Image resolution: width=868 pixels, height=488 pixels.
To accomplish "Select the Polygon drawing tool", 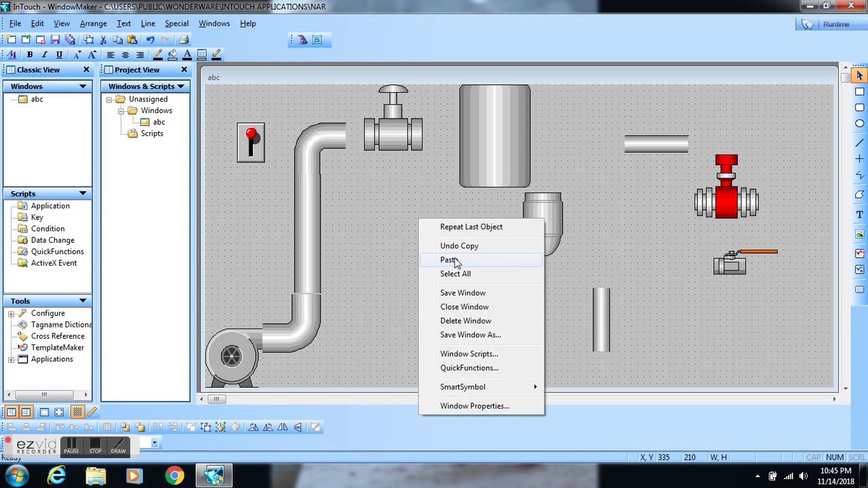I will [859, 195].
